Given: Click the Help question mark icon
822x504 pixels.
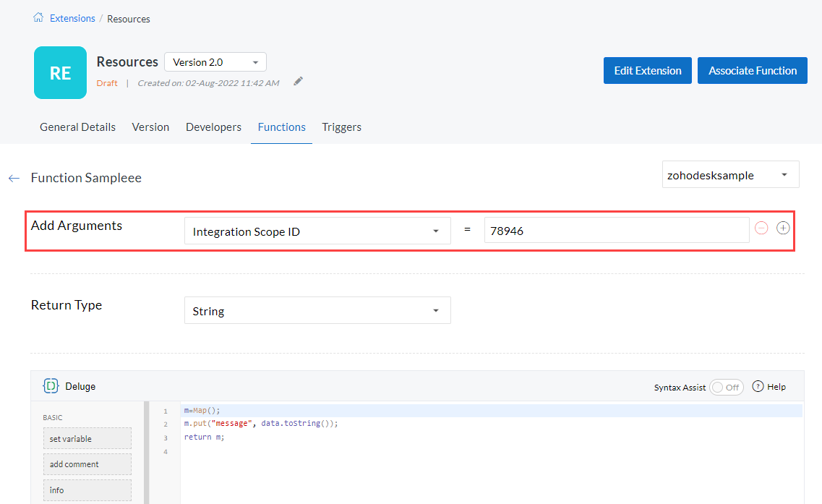Looking at the screenshot, I should pyautogui.click(x=758, y=386).
